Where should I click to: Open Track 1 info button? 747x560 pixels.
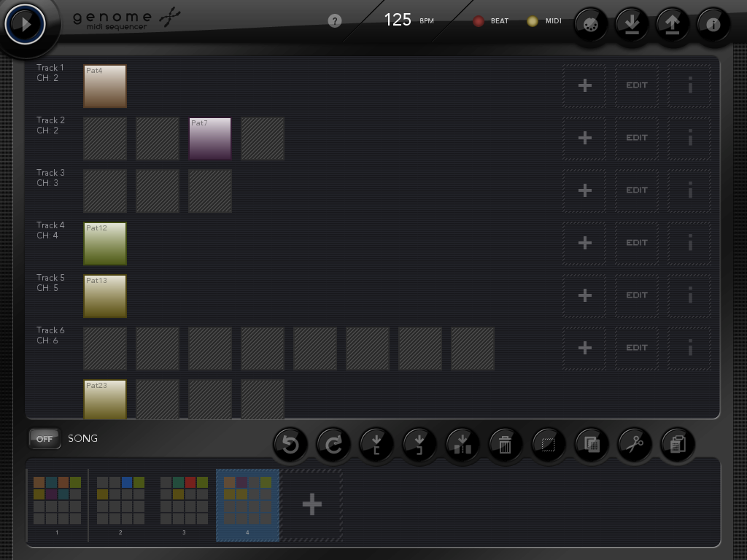pos(690,86)
